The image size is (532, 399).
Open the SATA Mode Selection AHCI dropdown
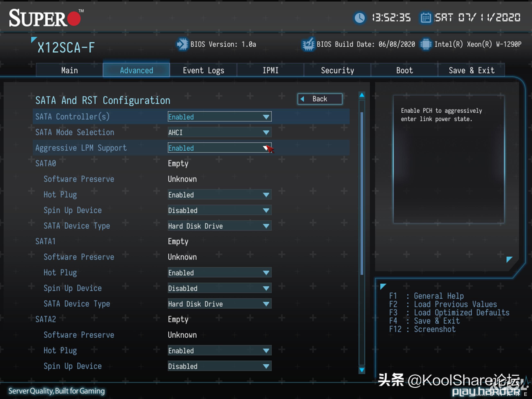pos(219,132)
